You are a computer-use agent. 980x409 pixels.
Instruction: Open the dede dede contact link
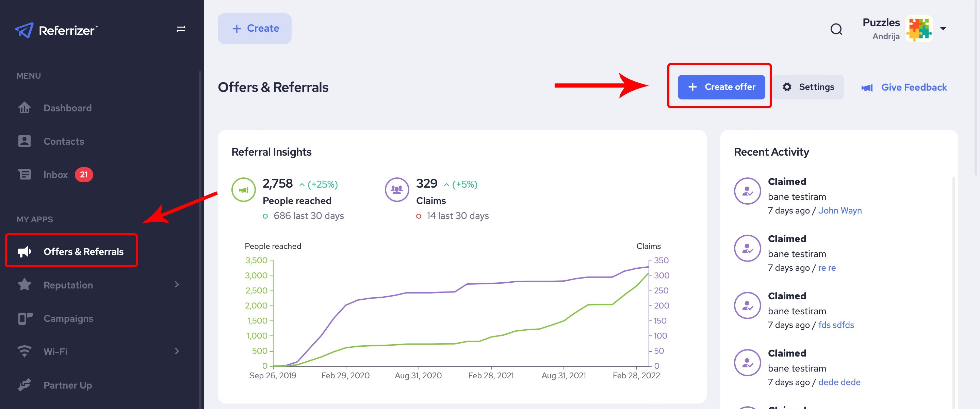coord(839,382)
